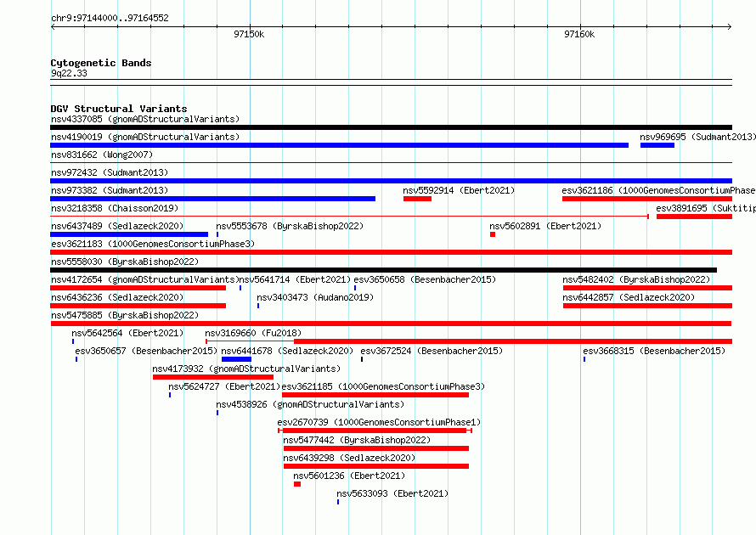The width and height of the screenshot is (756, 535).
Task: Open the nsv831662 (Wong2007) label
Action: [x=102, y=155]
